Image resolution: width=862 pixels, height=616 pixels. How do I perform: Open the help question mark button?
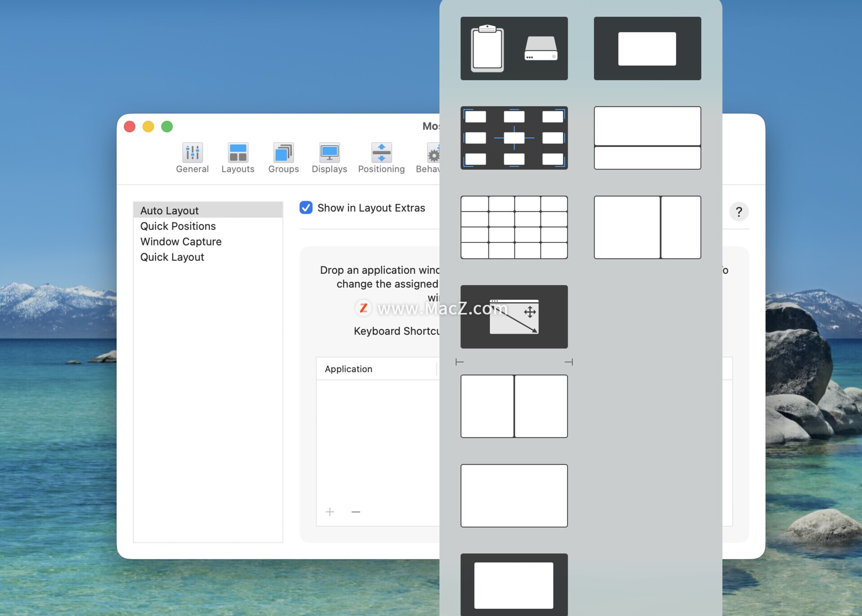coord(739,212)
